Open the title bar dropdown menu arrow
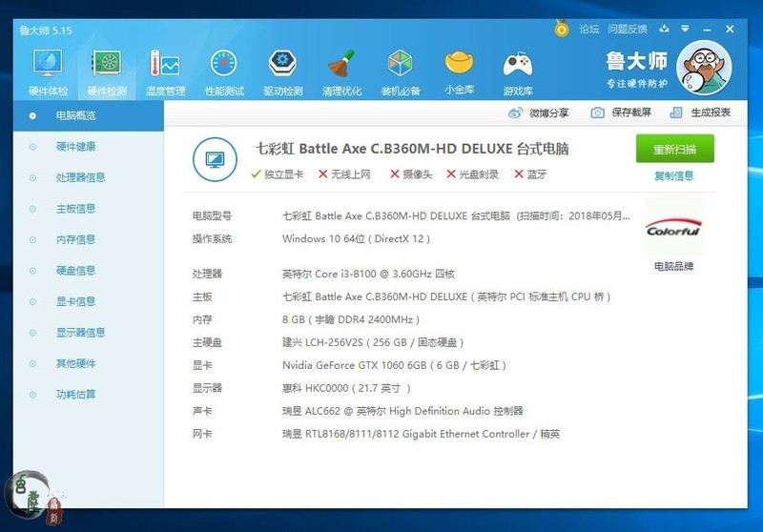 pos(685,29)
